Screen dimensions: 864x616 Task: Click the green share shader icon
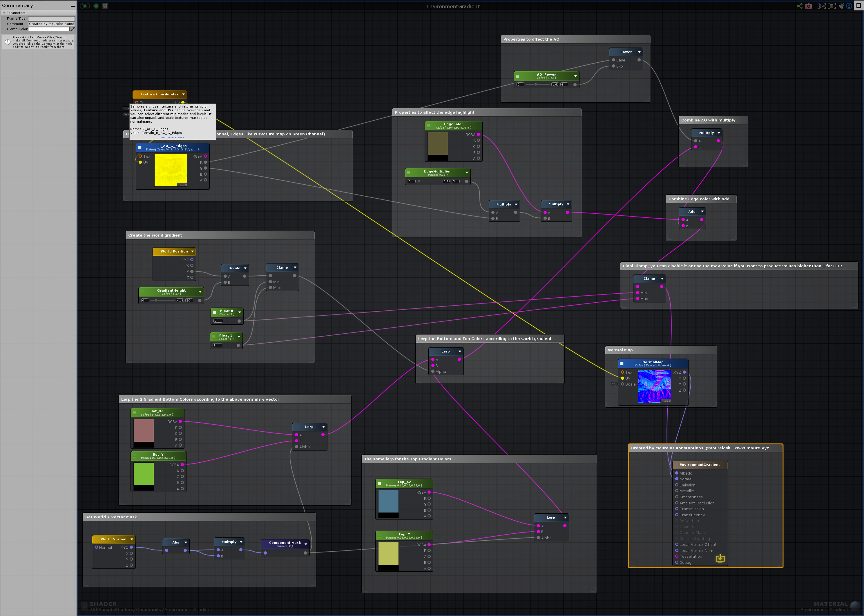[800, 6]
